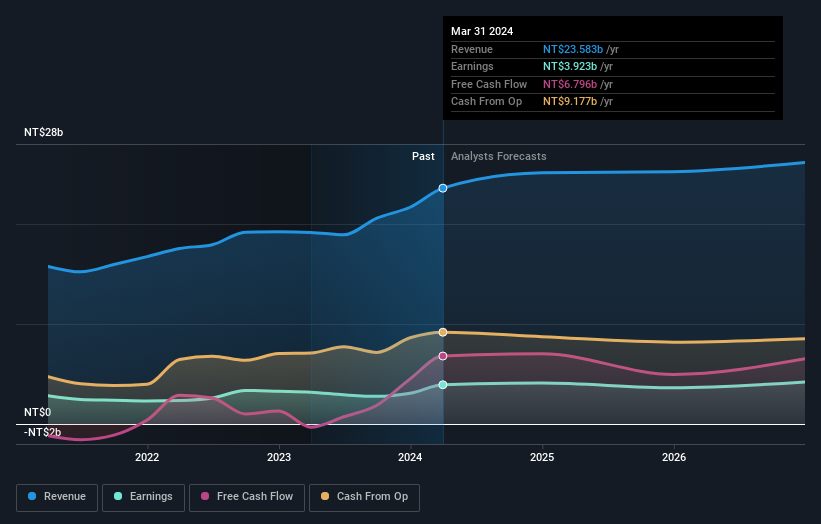This screenshot has width=821, height=524.
Task: Click the pink Free Cash Flow legend dot
Action: (205, 496)
